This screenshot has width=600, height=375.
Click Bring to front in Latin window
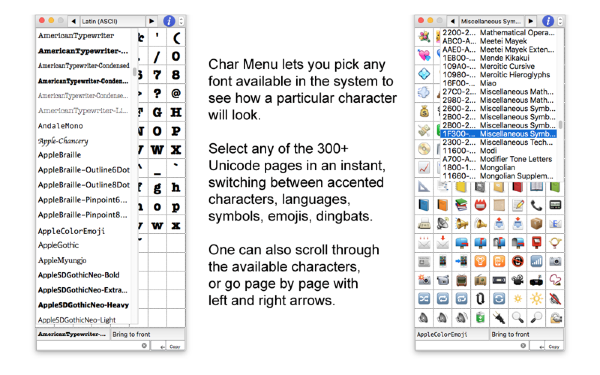click(x=147, y=334)
